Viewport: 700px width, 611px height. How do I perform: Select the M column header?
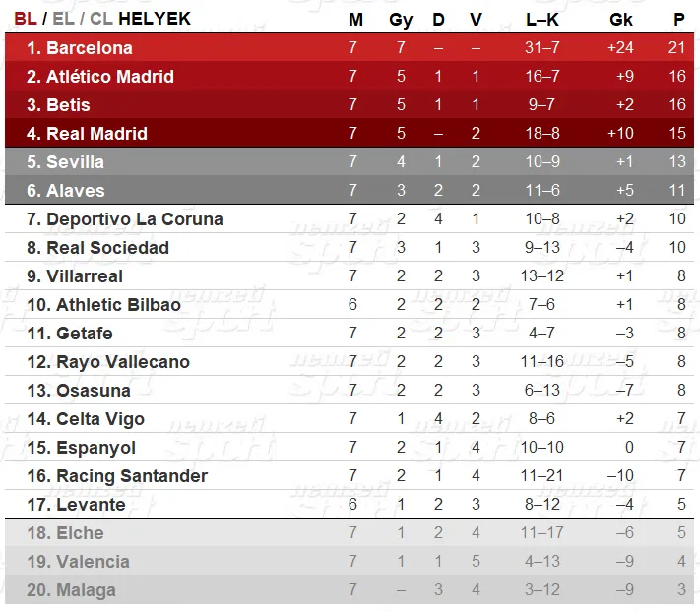[355, 20]
